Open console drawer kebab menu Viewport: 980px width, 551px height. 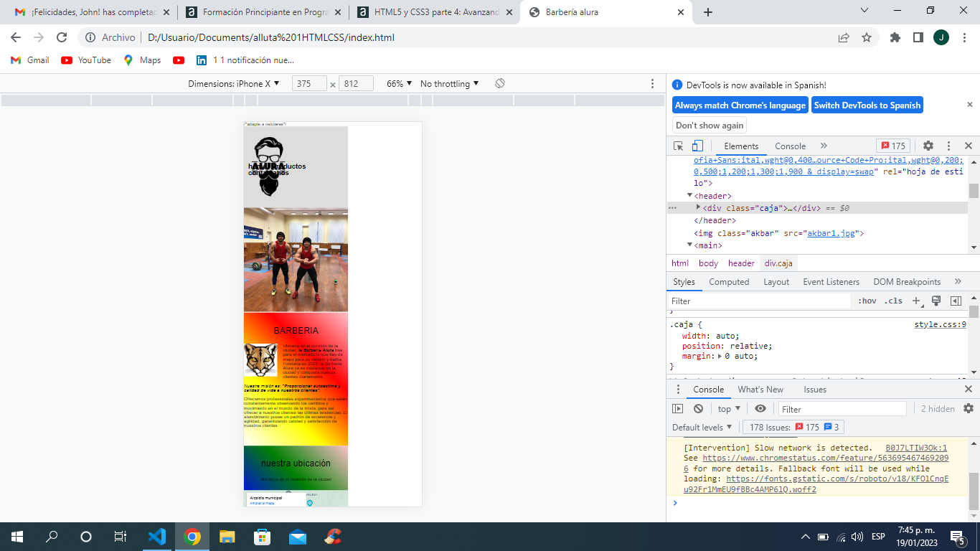click(679, 390)
